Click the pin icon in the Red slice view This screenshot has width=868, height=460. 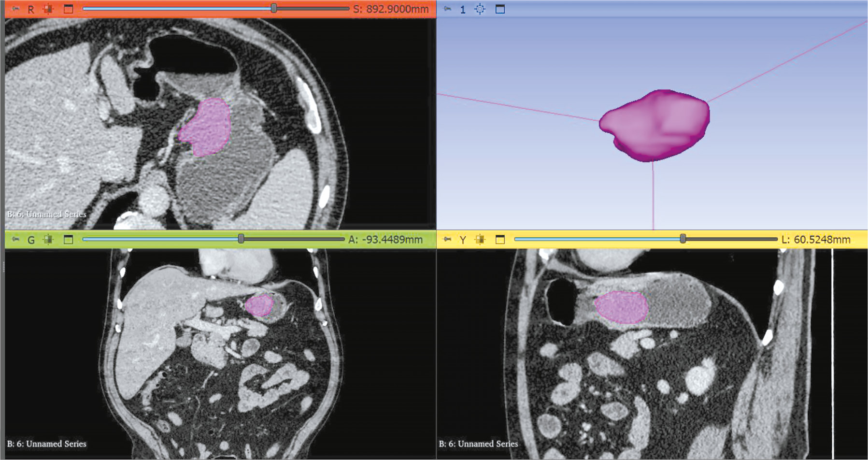tap(15, 9)
